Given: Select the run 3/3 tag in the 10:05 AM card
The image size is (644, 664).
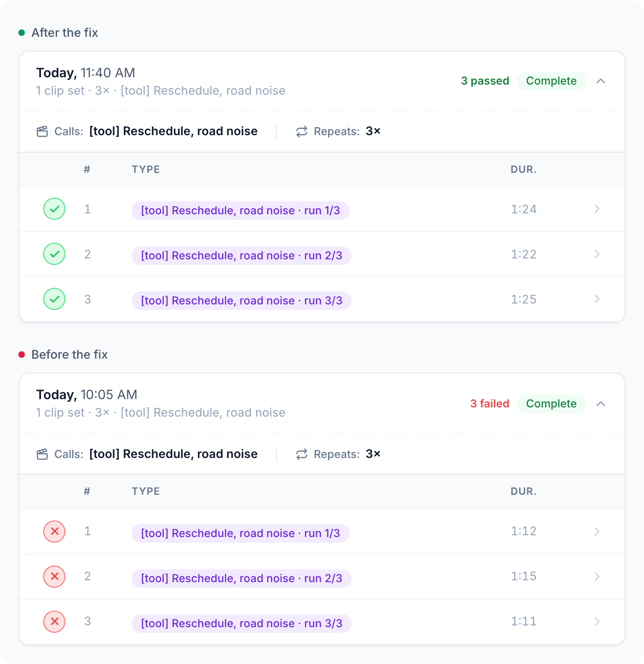Looking at the screenshot, I should 241,624.
